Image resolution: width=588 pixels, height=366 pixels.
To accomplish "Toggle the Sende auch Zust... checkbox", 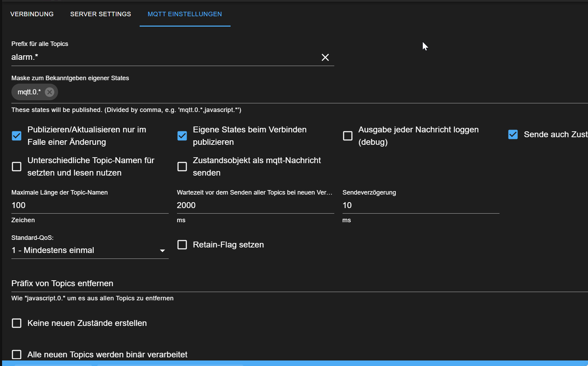I will (x=513, y=134).
